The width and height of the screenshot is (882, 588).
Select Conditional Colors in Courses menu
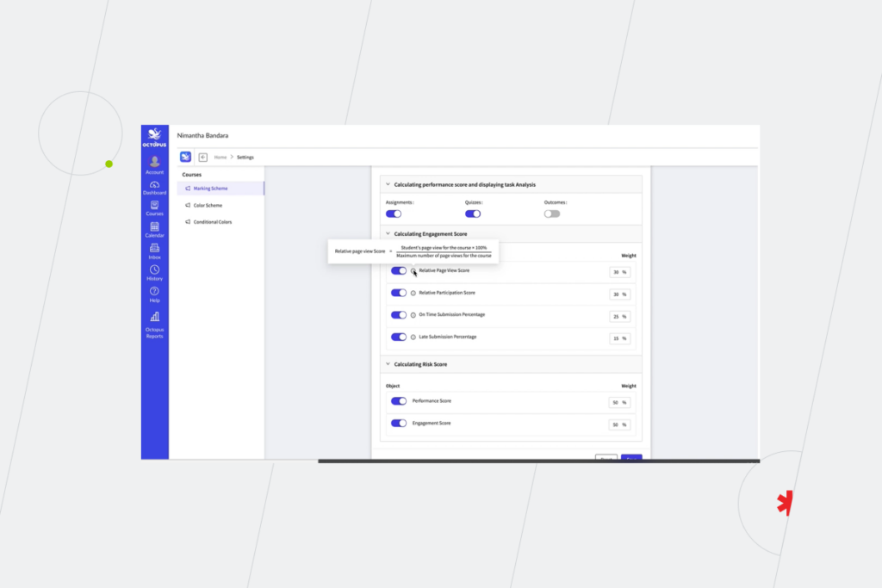pyautogui.click(x=212, y=222)
